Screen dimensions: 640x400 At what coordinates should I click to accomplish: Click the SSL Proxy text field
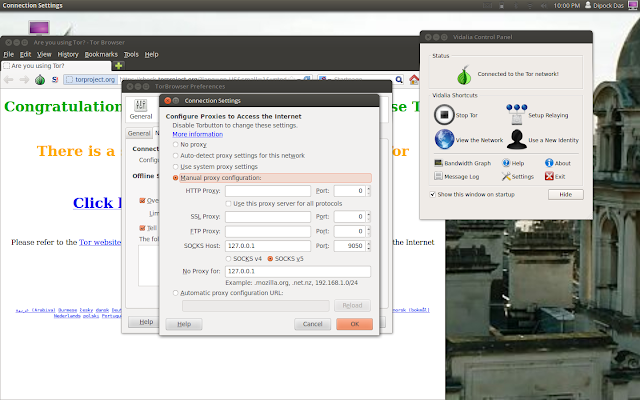[x=268, y=216]
